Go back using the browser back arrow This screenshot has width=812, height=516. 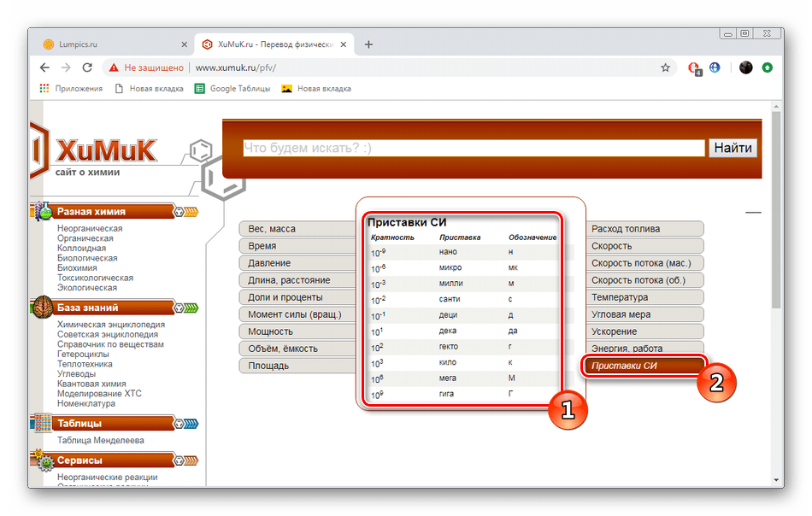(x=45, y=67)
